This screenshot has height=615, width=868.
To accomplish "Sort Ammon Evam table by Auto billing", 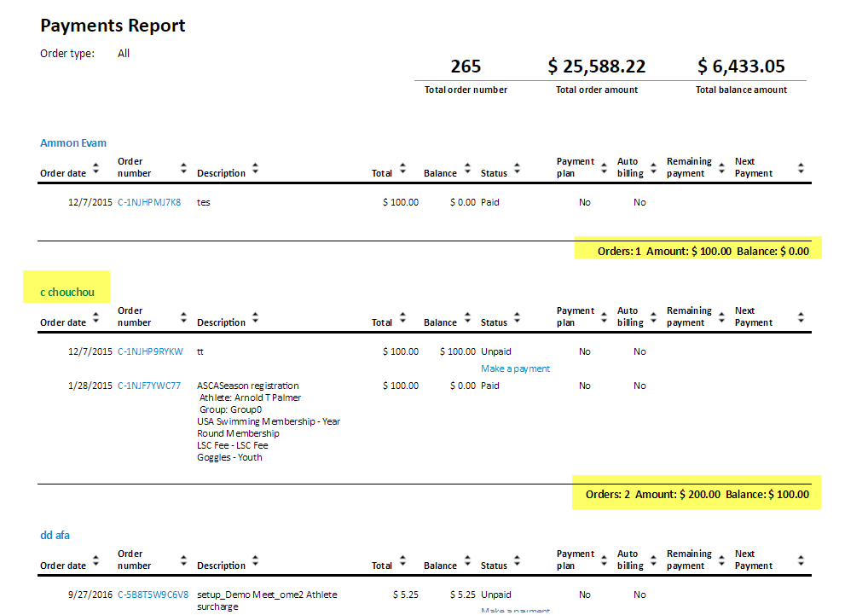I will coord(653,168).
